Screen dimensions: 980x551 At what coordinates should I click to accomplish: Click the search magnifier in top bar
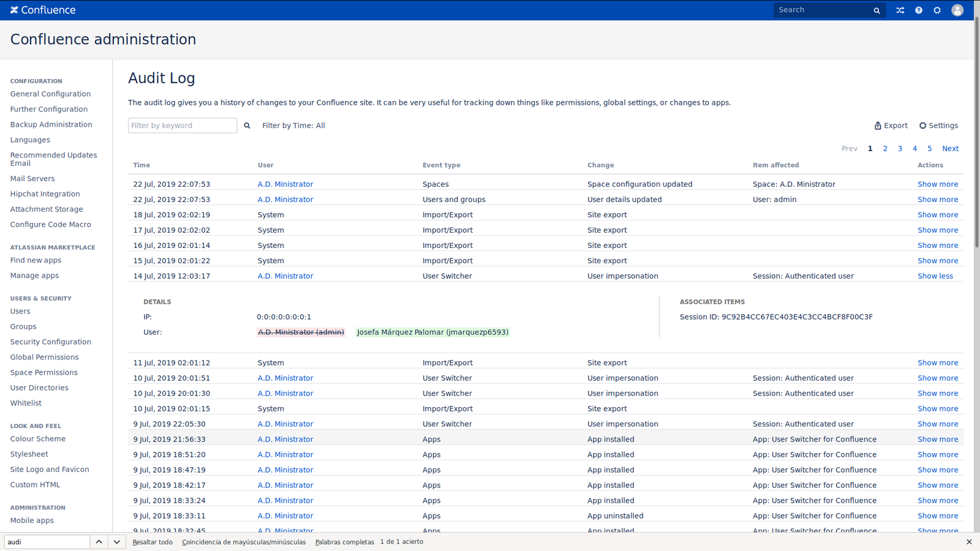pos(876,10)
